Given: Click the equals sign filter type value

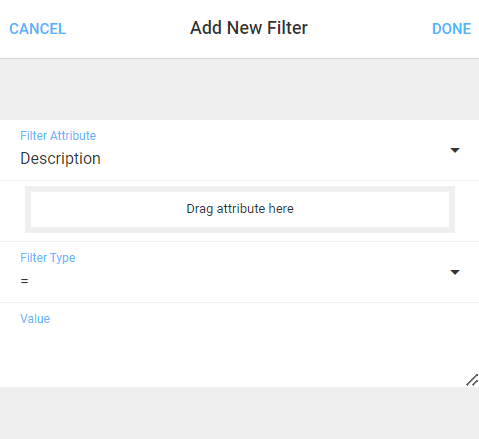Looking at the screenshot, I should pyautogui.click(x=24, y=281).
